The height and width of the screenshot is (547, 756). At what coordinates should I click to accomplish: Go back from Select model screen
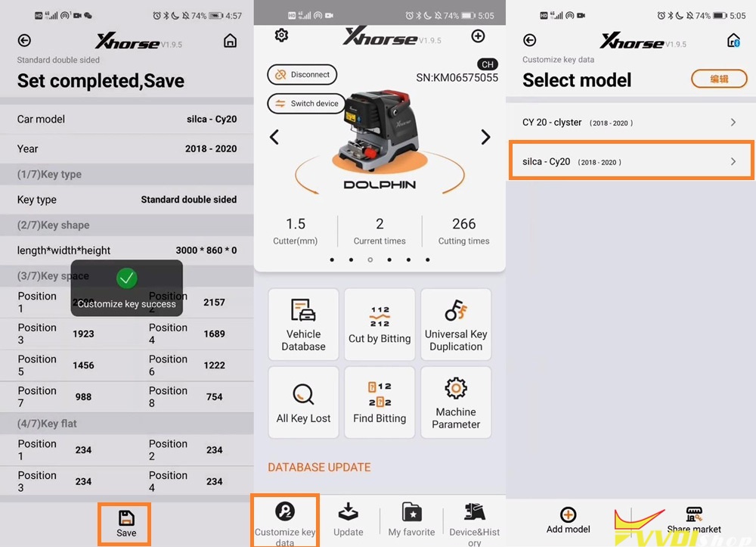[x=529, y=40]
